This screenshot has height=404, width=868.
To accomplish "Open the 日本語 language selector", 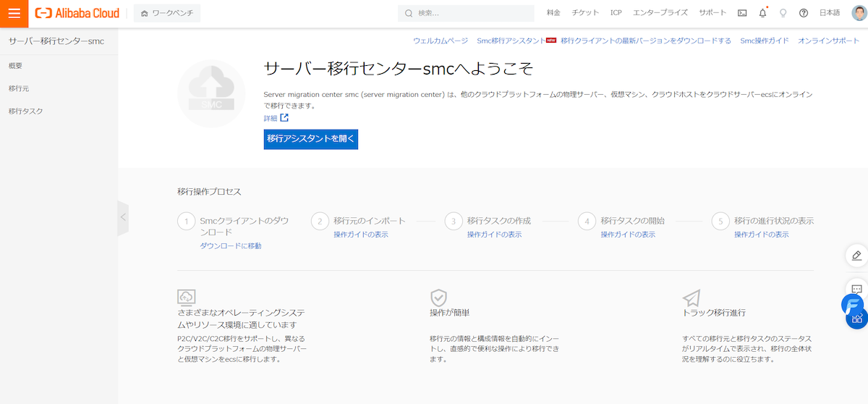I will click(x=830, y=13).
